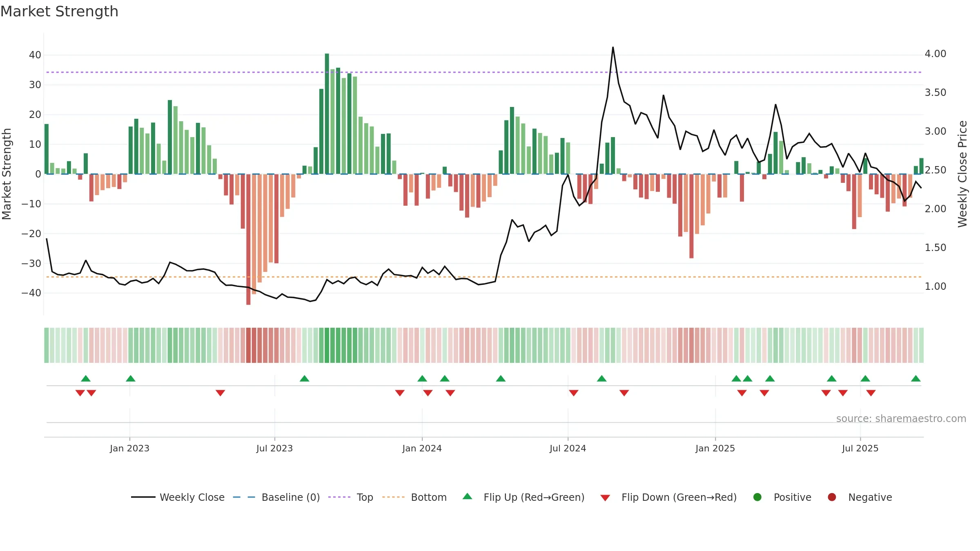This screenshot has height=551, width=980.
Task: Click the '40' left axis tick label
Action: (x=35, y=55)
